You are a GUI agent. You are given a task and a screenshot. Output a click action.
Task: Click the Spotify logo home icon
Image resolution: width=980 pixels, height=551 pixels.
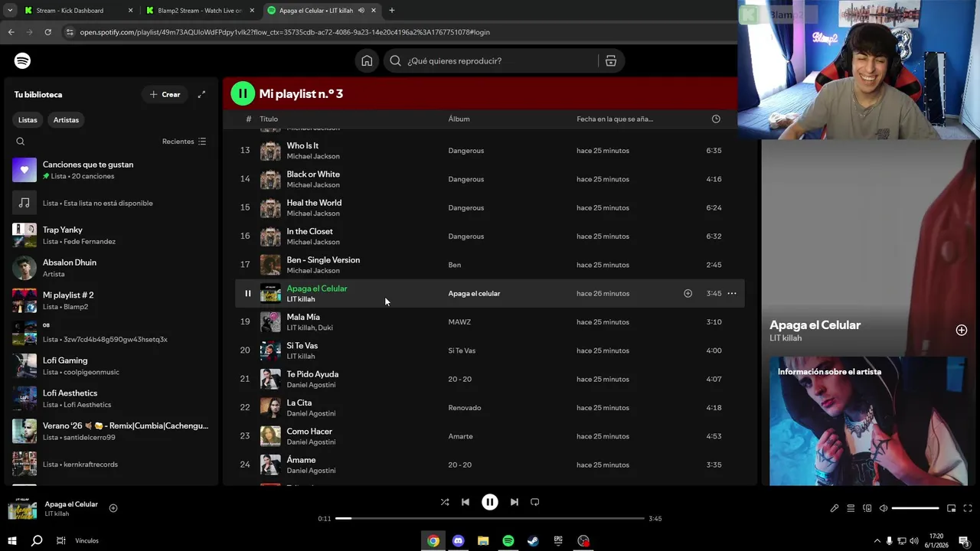[x=22, y=60]
